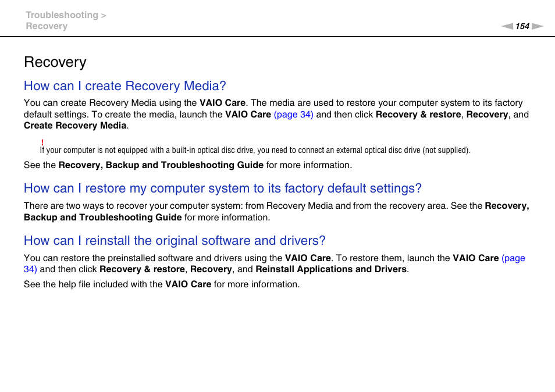Click the page number 154
The height and width of the screenshot is (392, 555).
pyautogui.click(x=522, y=26)
